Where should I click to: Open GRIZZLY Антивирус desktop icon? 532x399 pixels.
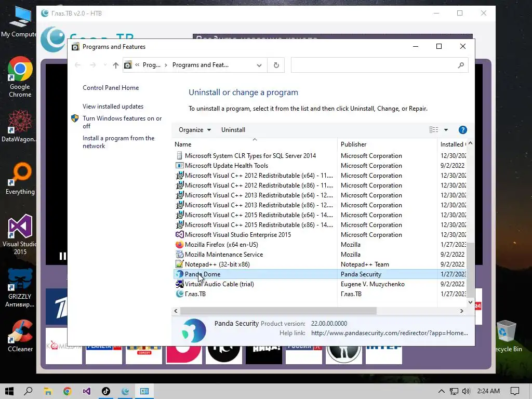[x=20, y=288]
